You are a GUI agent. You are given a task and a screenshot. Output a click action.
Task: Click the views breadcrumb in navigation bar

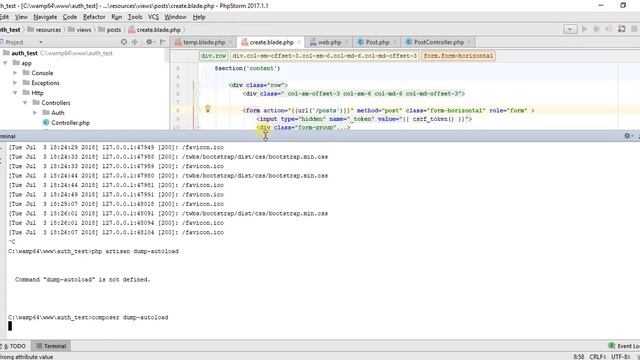point(80,30)
